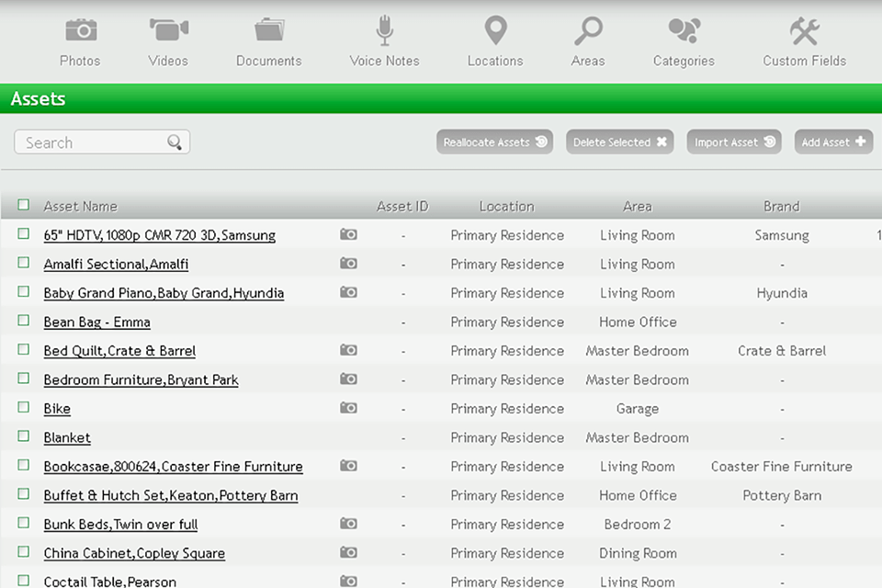This screenshot has height=588, width=882.
Task: Open the Areas magnifier icon
Action: (588, 31)
